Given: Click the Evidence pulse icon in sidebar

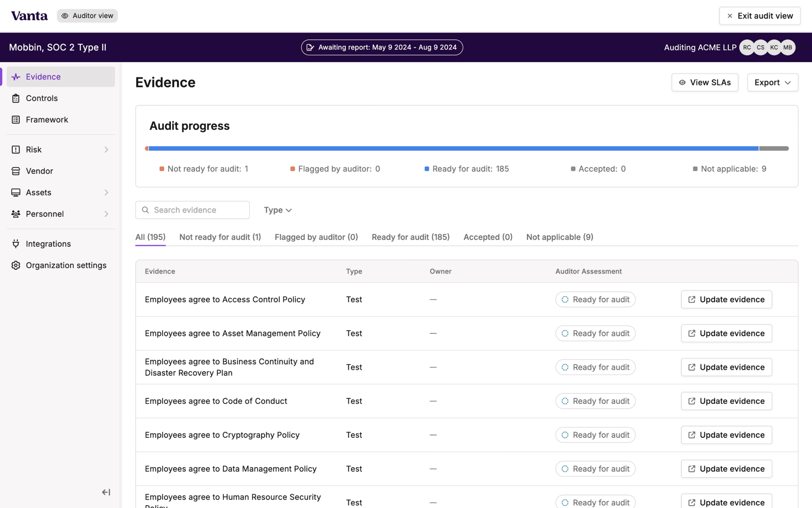Looking at the screenshot, I should 16,77.
